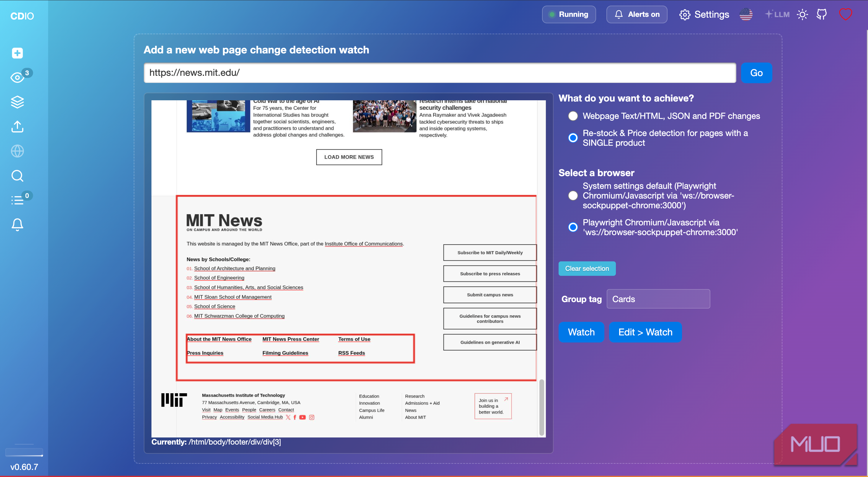Image resolution: width=868 pixels, height=477 pixels.
Task: Open the search magnifier icon in sidebar
Action: click(x=17, y=176)
